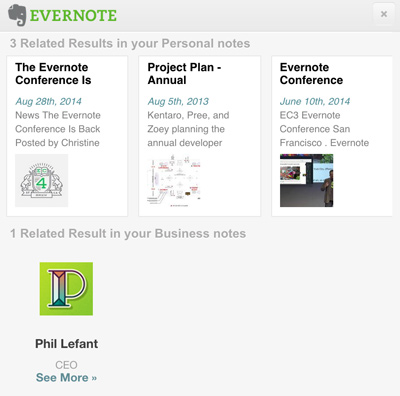Click the '1 Related Result in Business notes' heading

128,234
